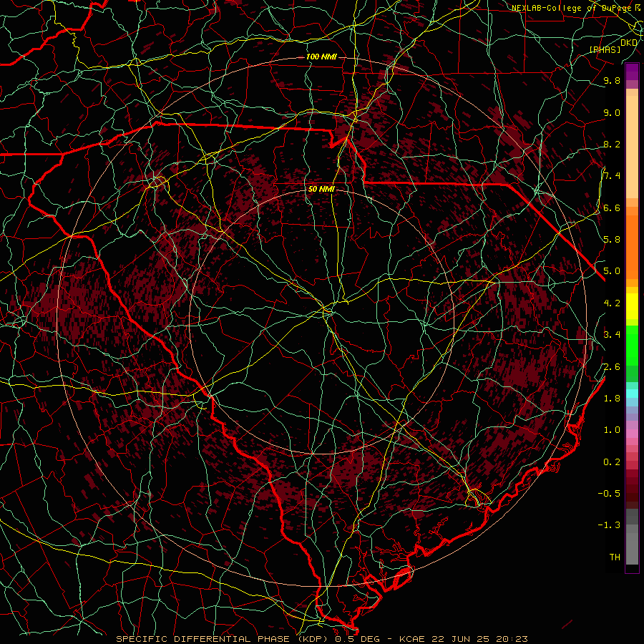Pick the cyan legend band

coord(632,393)
